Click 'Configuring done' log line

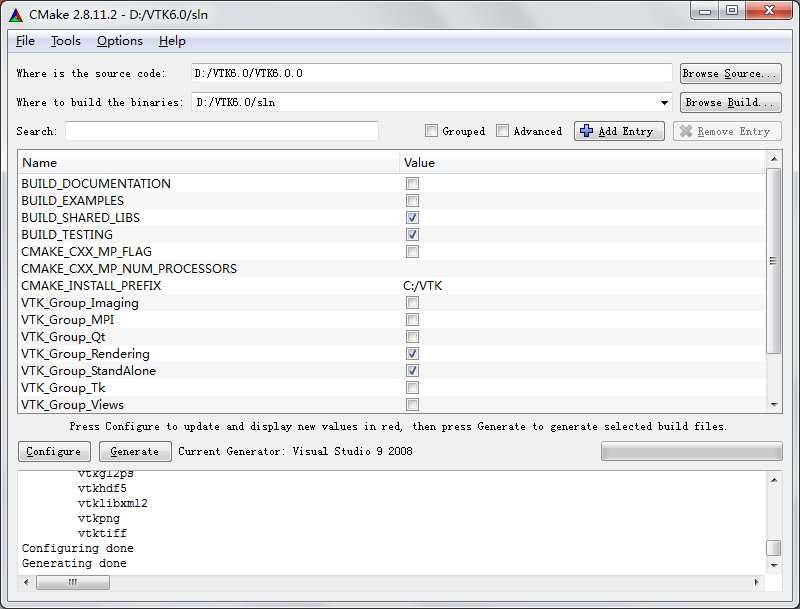point(78,548)
